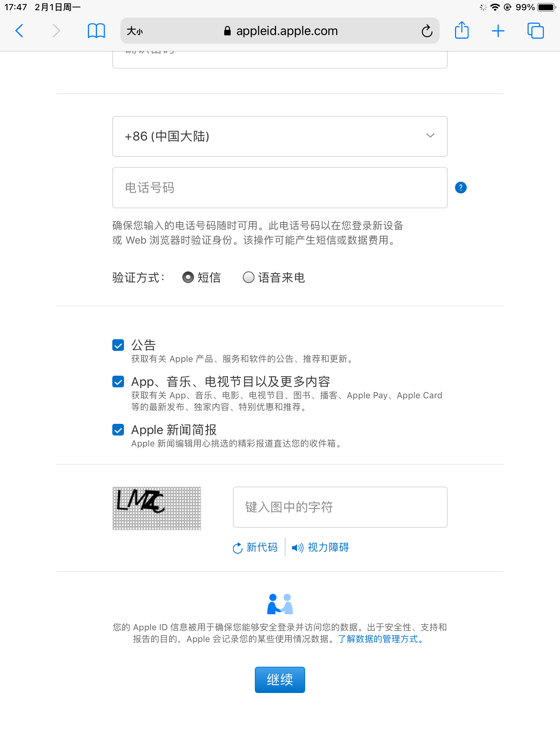
Task: Select 语音来电 verification radio button
Action: 248,278
